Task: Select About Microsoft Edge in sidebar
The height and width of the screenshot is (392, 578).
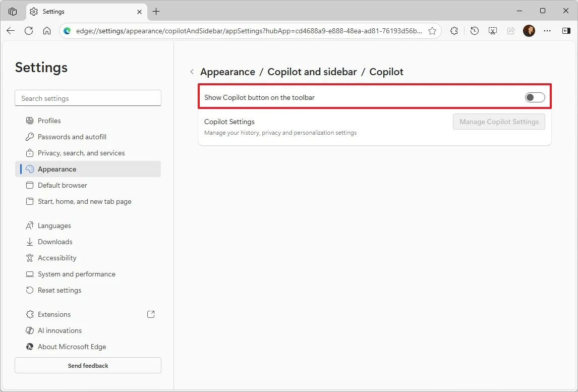Action: (x=72, y=347)
